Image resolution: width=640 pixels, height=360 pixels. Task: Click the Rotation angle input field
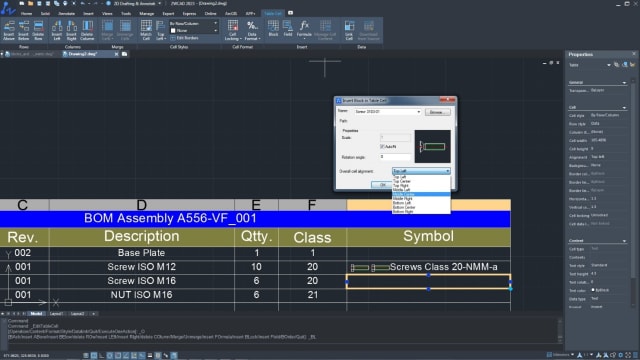[395, 157]
